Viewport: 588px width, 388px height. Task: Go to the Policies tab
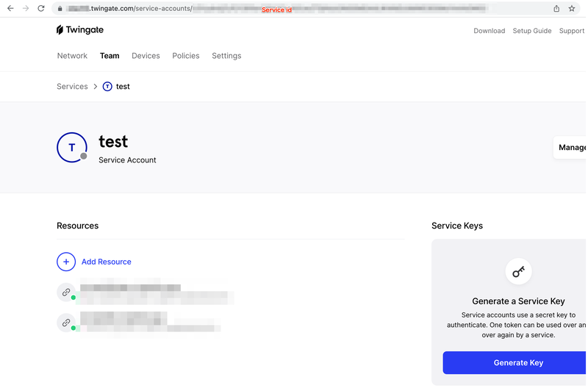186,56
